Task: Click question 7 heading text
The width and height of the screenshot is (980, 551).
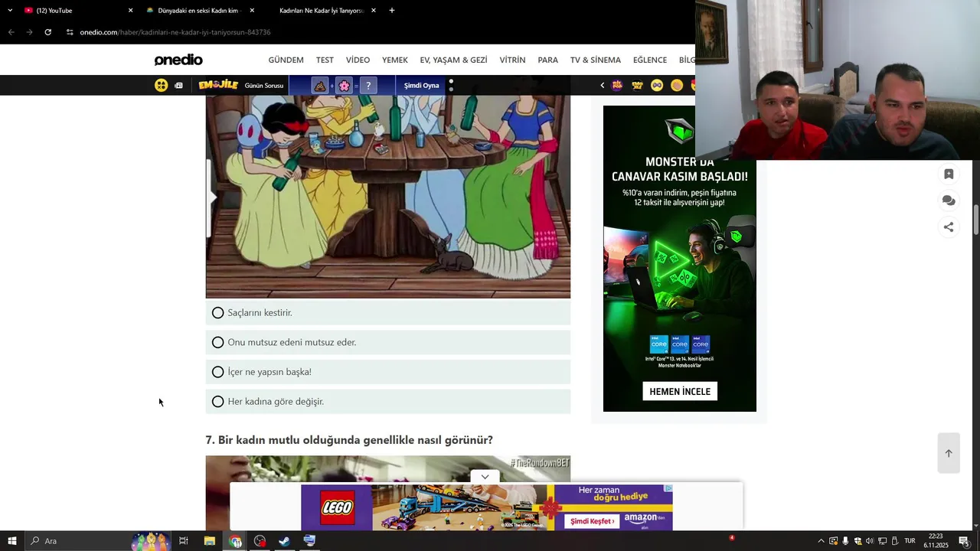Action: [349, 440]
